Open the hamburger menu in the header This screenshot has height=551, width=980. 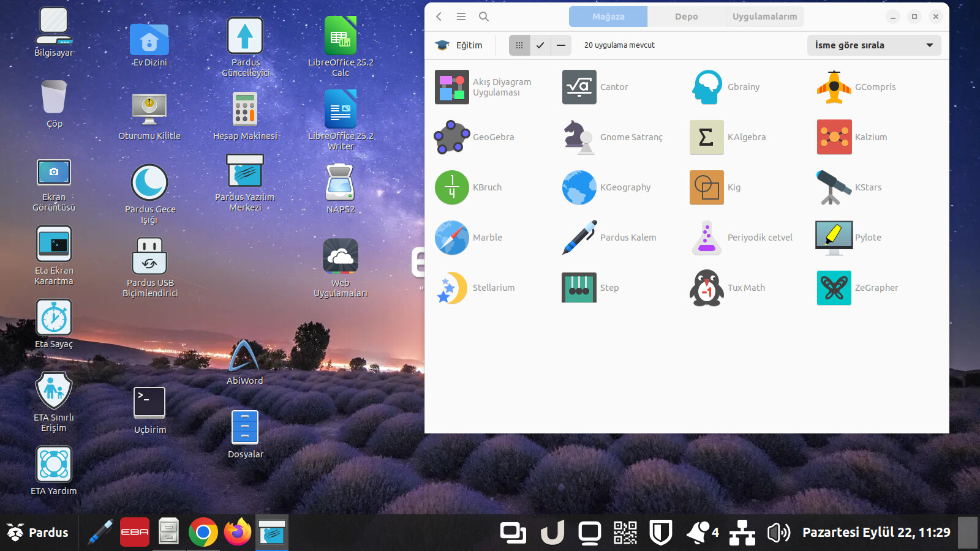click(461, 17)
